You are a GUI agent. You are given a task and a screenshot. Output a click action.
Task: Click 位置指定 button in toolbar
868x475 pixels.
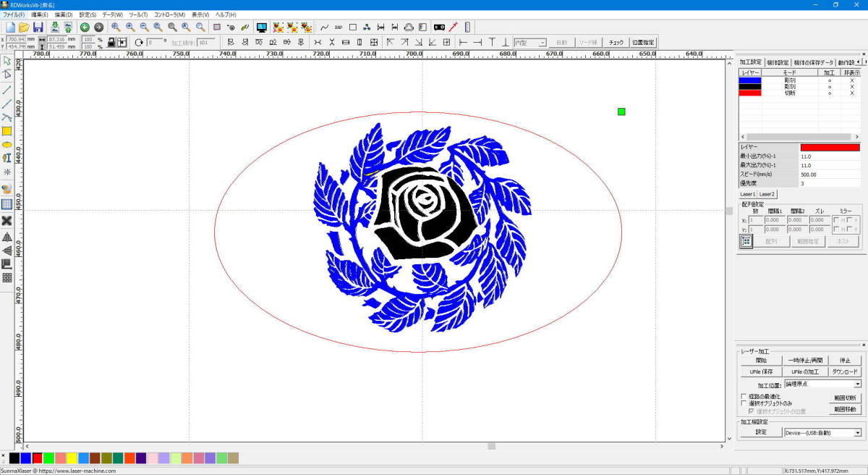643,43
